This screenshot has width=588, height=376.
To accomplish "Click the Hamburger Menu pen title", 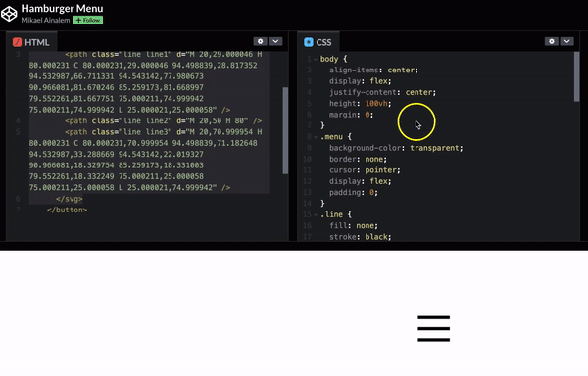I will click(x=63, y=8).
